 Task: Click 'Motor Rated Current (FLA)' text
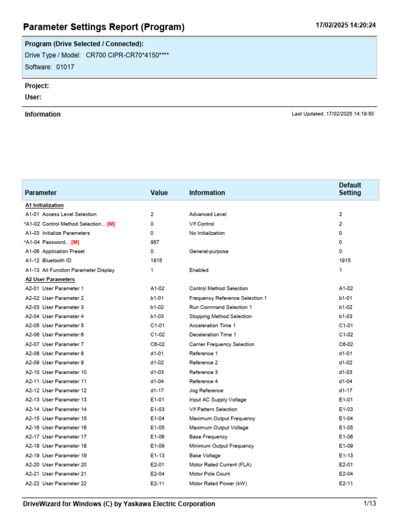coord(220,464)
